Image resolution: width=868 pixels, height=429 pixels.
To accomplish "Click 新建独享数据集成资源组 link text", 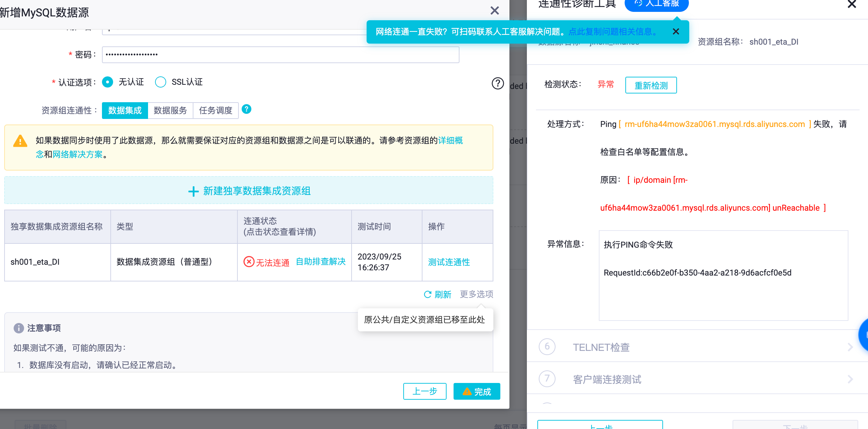I will point(257,191).
